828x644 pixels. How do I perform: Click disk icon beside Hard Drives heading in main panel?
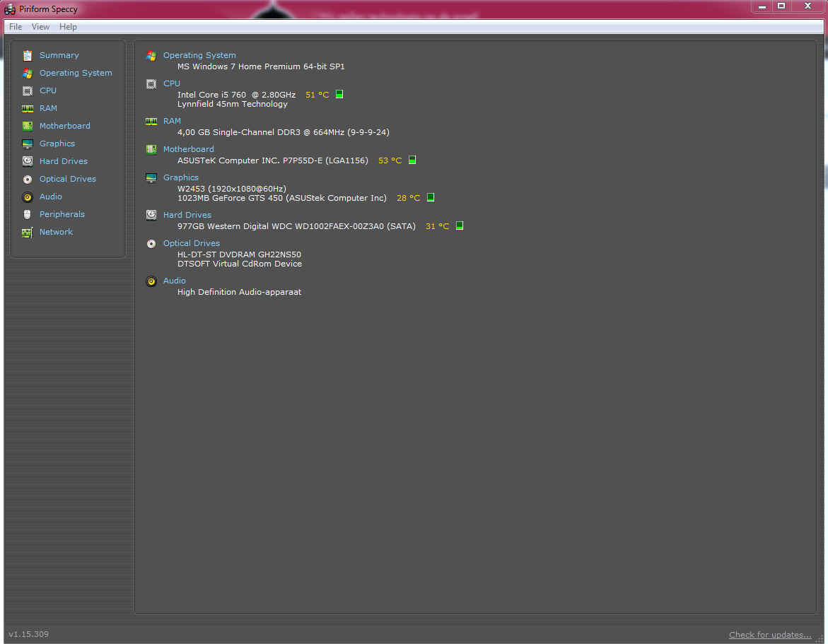tap(151, 215)
